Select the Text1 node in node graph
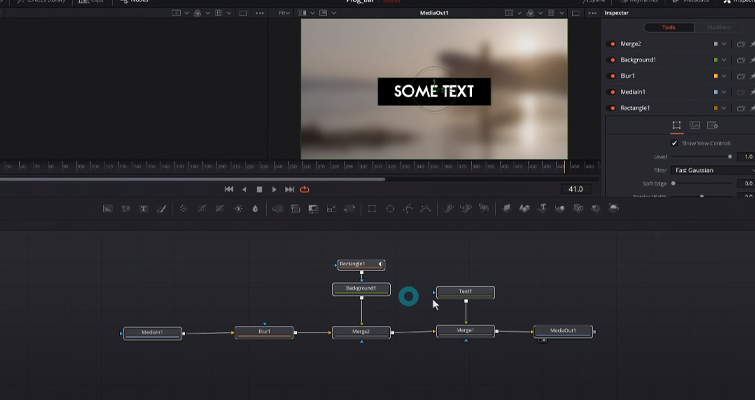This screenshot has height=400, width=755. (x=465, y=292)
